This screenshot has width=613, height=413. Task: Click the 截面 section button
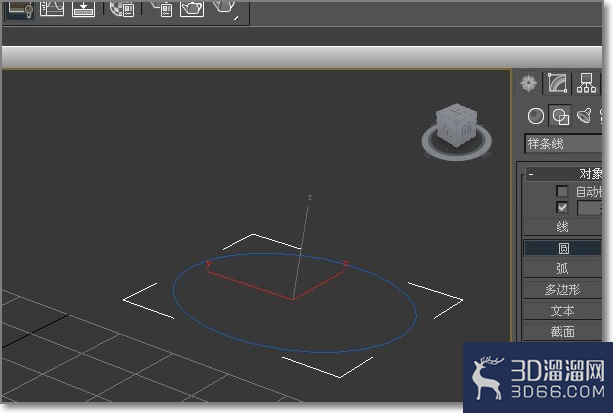pos(562,332)
